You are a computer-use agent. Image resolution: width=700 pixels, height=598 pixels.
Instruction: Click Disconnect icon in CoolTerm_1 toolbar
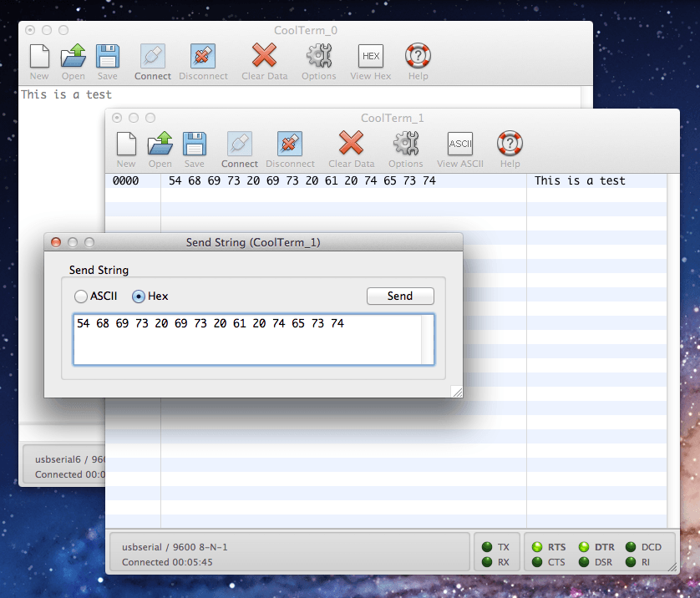click(290, 144)
